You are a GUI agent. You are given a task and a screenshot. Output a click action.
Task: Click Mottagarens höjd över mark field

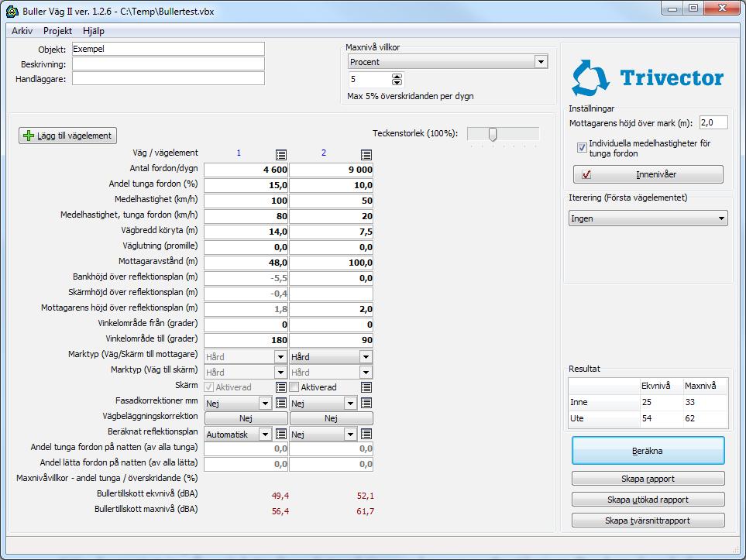point(713,122)
